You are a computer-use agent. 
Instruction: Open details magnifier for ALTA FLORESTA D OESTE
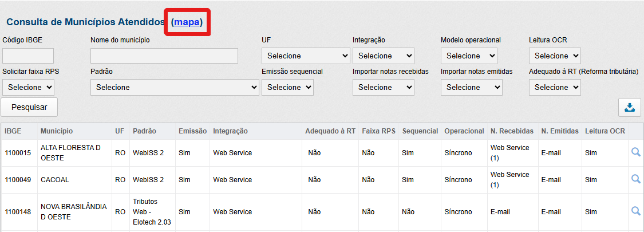coord(635,152)
